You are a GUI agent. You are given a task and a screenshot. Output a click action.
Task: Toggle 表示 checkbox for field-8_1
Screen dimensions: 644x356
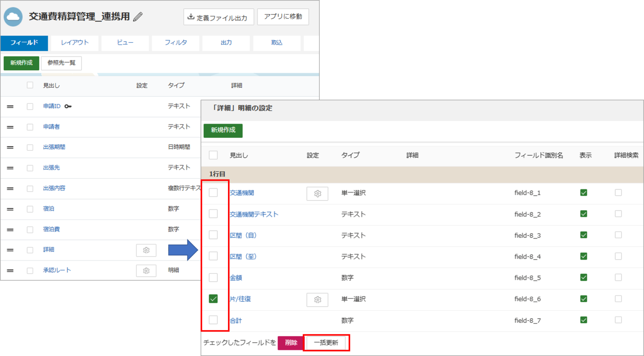583,193
